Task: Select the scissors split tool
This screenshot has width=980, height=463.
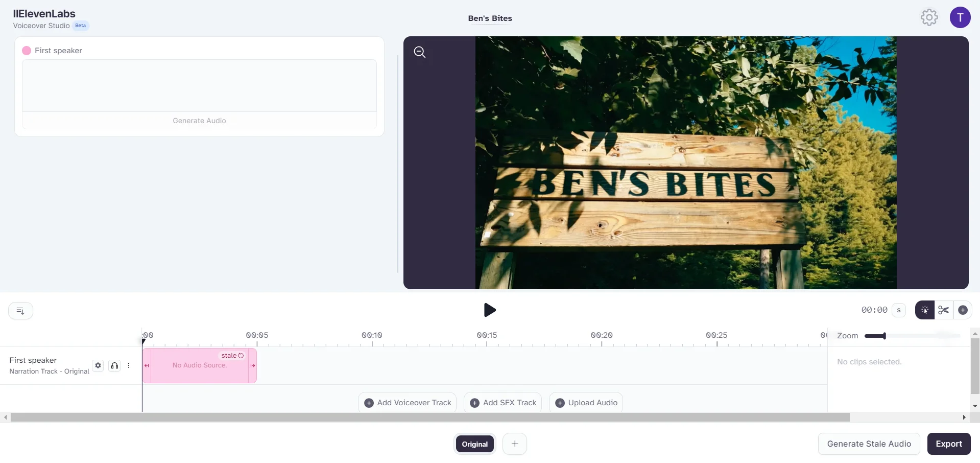Action: point(944,310)
